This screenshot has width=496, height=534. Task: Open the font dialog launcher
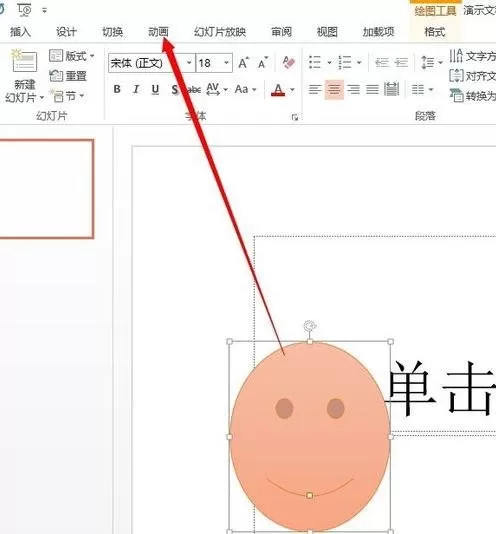[x=295, y=117]
